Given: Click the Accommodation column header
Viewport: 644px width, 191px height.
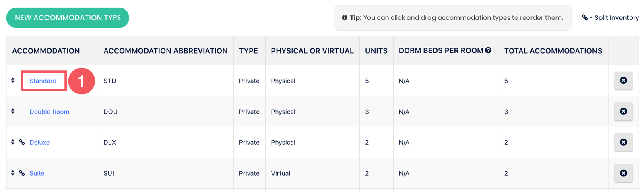Looking at the screenshot, I should [x=46, y=51].
